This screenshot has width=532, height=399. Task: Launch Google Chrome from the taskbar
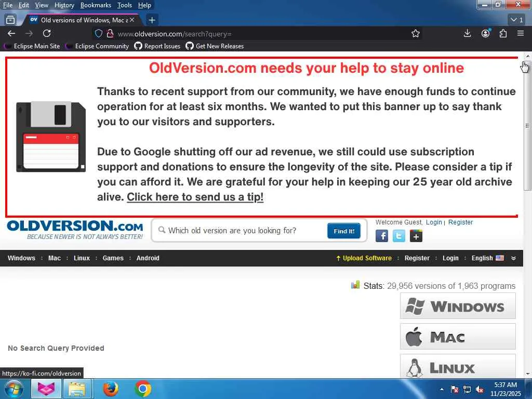tap(143, 389)
